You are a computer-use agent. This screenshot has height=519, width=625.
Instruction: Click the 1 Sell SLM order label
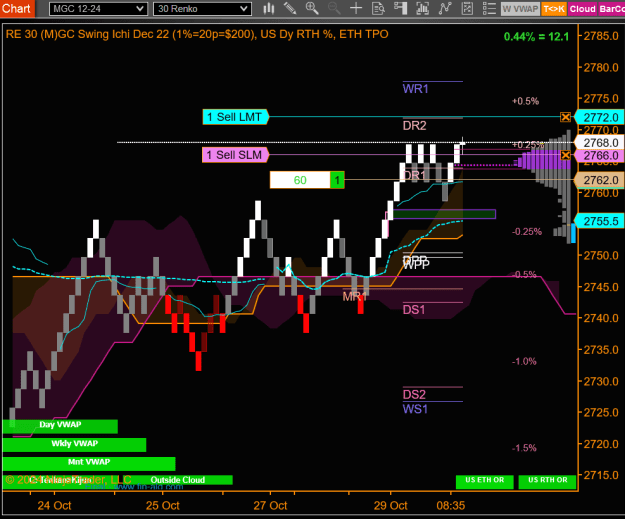pos(235,155)
